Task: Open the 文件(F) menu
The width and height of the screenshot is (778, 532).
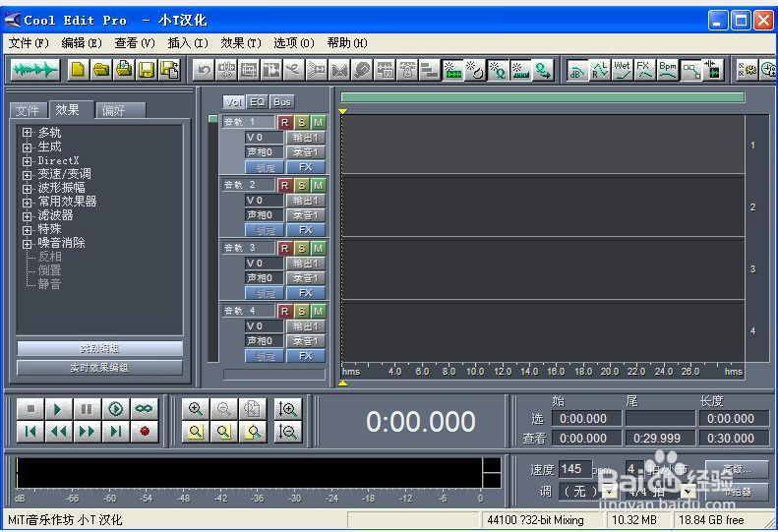Action: pos(29,43)
